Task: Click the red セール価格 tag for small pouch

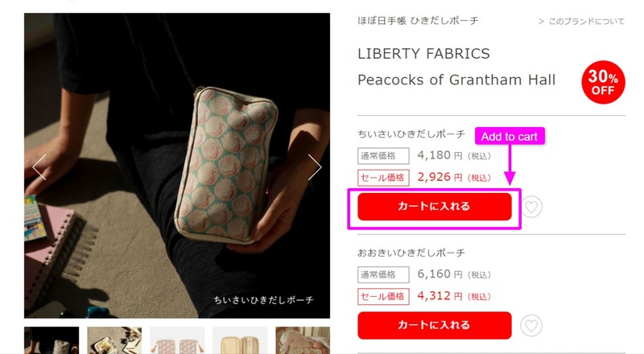Action: 383,178
